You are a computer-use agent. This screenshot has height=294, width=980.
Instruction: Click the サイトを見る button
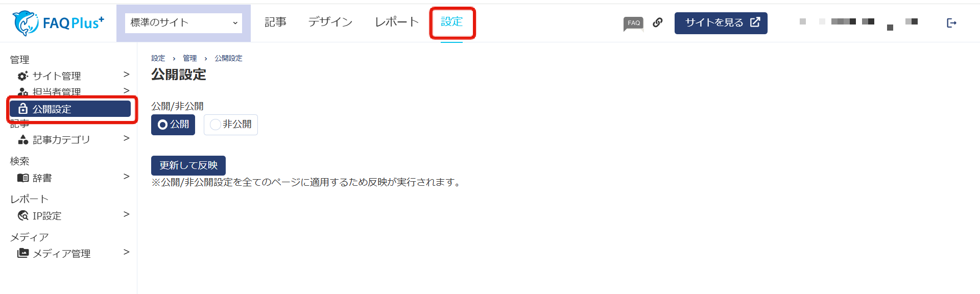[721, 23]
